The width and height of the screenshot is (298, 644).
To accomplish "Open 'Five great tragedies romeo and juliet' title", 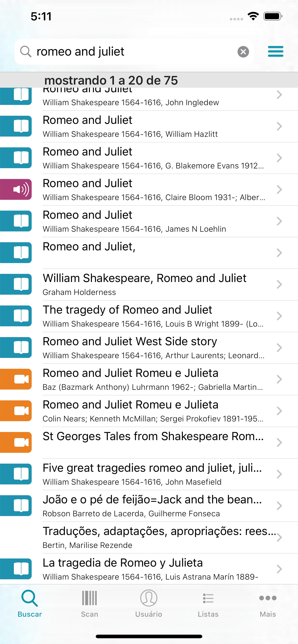I will [152, 468].
